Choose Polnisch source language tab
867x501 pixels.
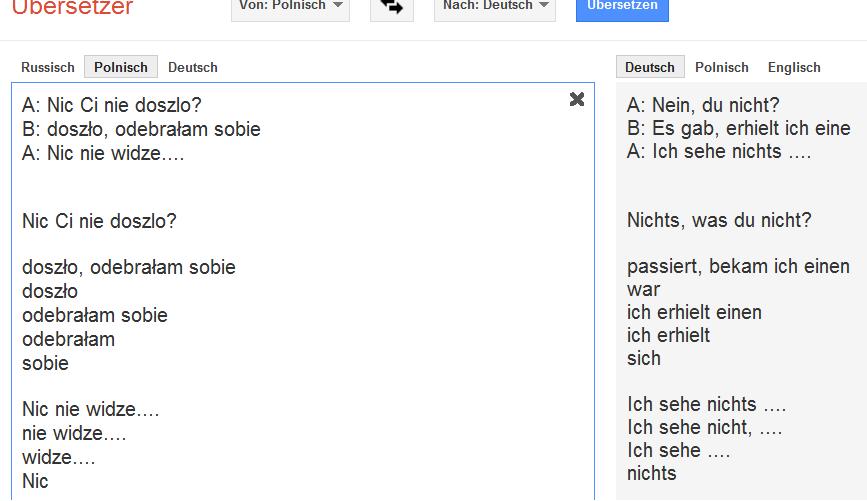(121, 67)
